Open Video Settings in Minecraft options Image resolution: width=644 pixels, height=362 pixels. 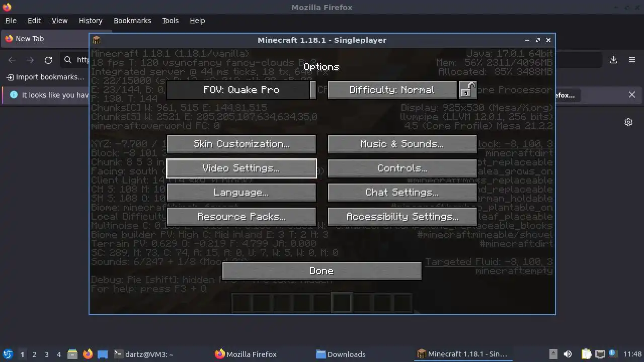(x=241, y=168)
